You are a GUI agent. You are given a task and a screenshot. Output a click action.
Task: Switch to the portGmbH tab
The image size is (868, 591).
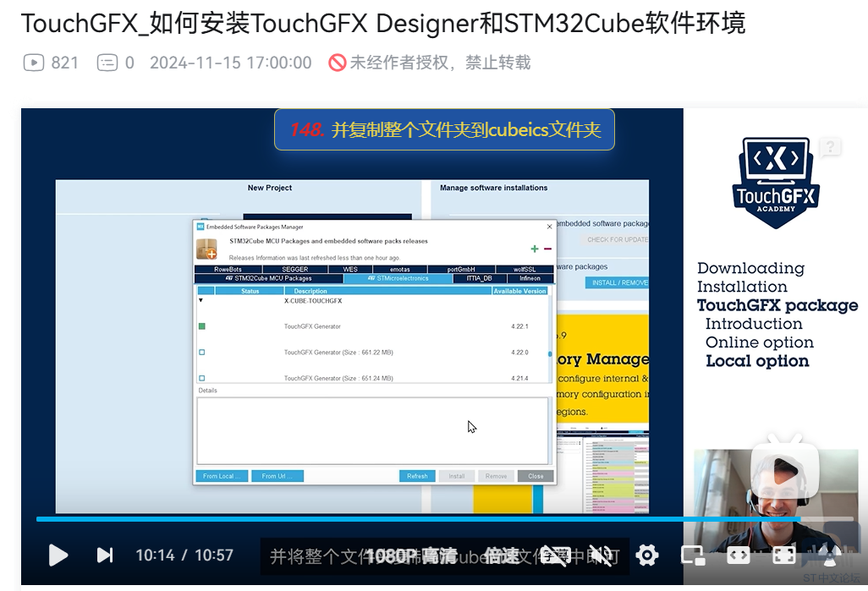tap(461, 270)
